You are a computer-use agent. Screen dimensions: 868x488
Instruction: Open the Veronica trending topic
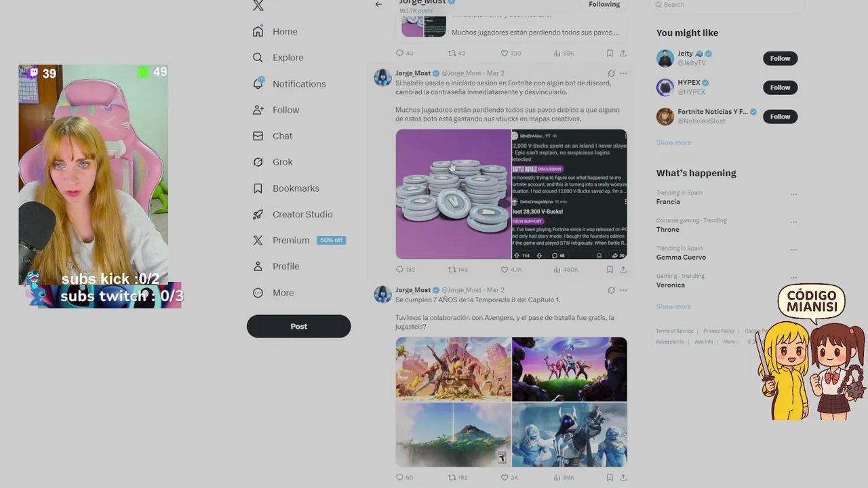click(x=671, y=285)
